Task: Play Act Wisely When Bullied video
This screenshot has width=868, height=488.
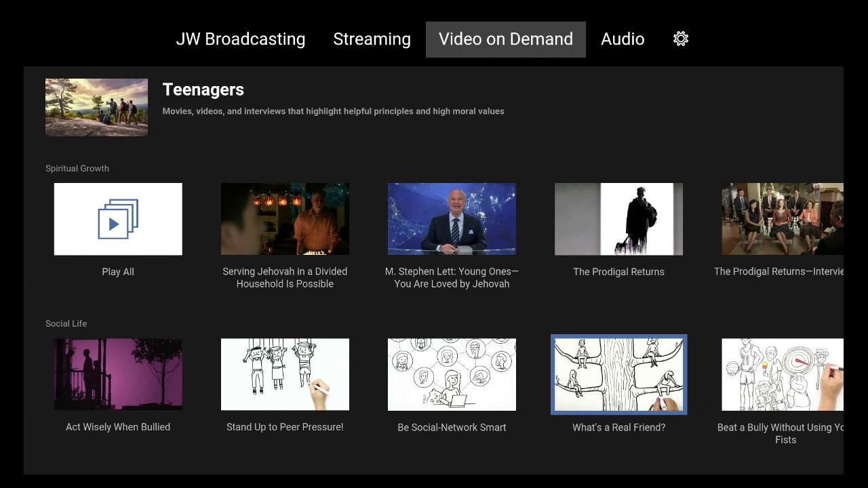Action: coord(118,374)
